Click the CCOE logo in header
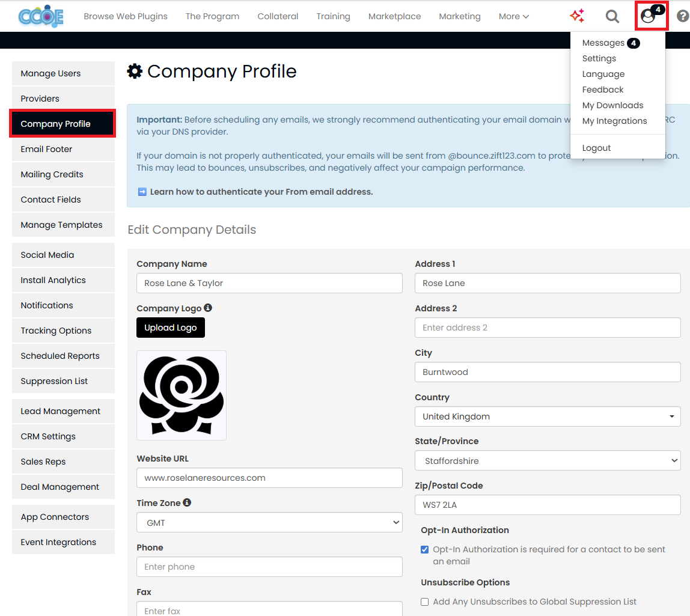Image resolution: width=690 pixels, height=616 pixels. point(41,16)
